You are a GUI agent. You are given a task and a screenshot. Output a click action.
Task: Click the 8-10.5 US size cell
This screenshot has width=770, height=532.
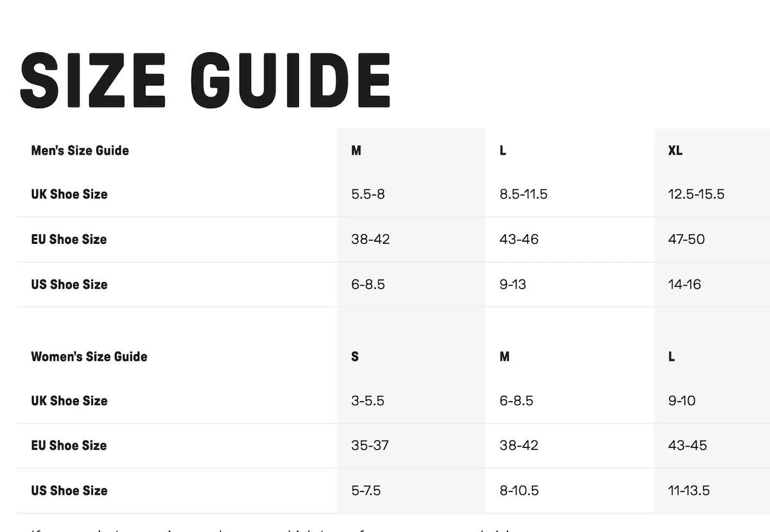coord(518,491)
